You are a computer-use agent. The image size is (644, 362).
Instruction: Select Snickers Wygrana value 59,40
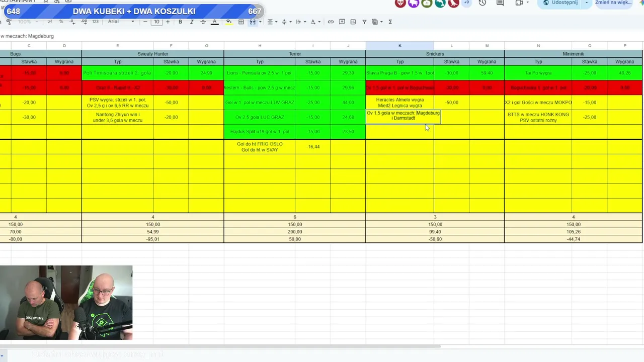coord(487,73)
